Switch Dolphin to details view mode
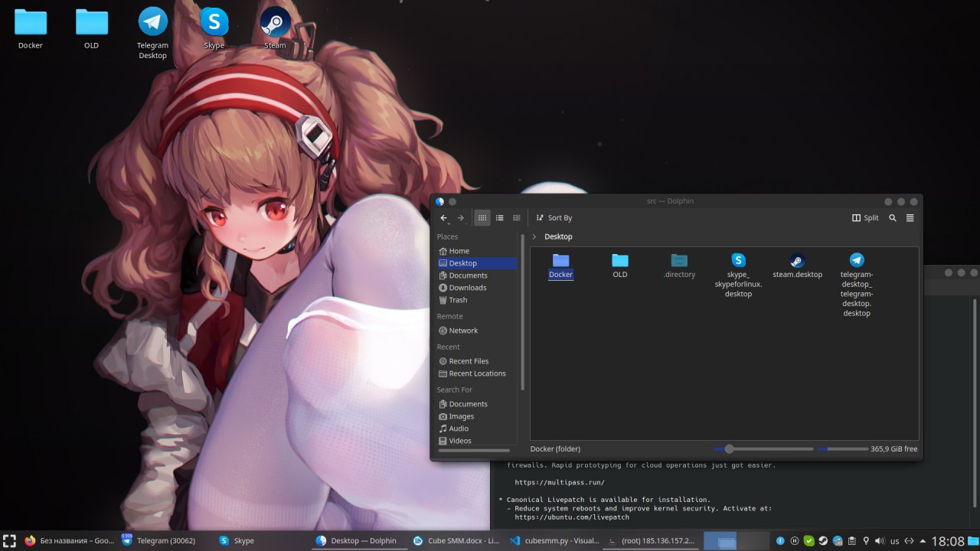The image size is (980, 551). point(517,218)
